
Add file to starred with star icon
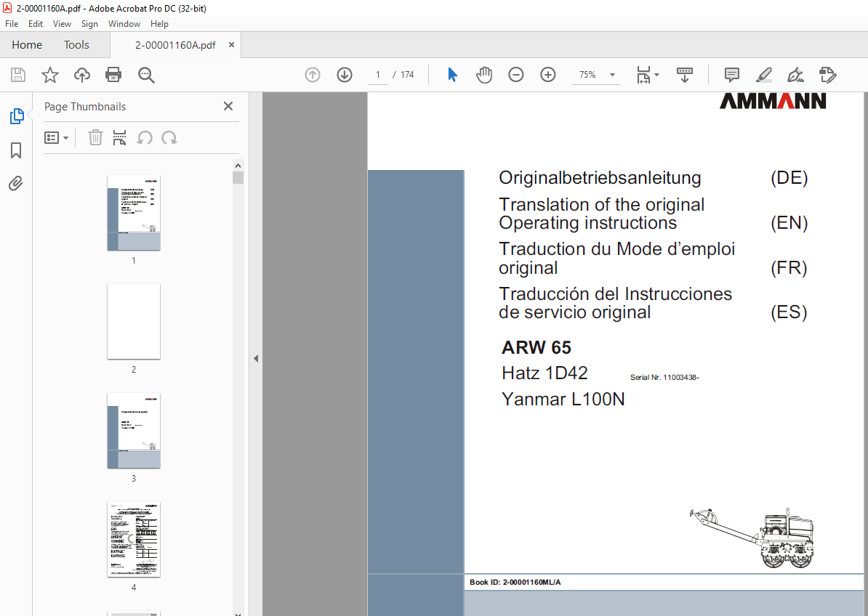click(x=50, y=75)
